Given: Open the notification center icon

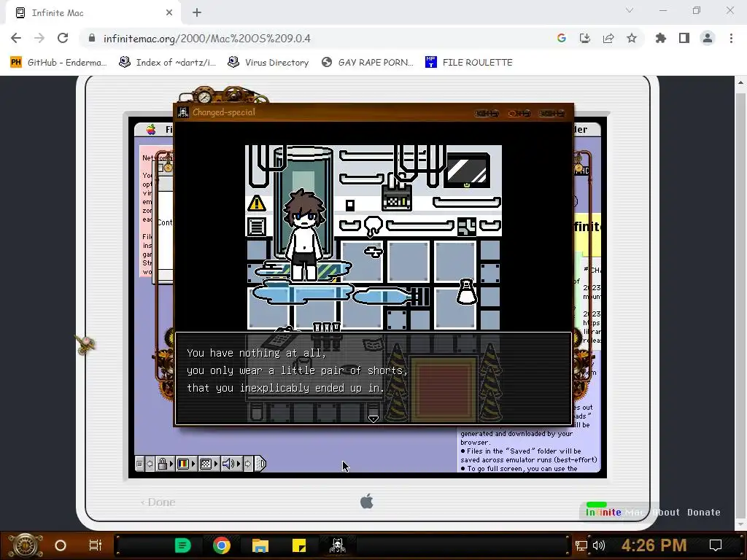Looking at the screenshot, I should [716, 545].
